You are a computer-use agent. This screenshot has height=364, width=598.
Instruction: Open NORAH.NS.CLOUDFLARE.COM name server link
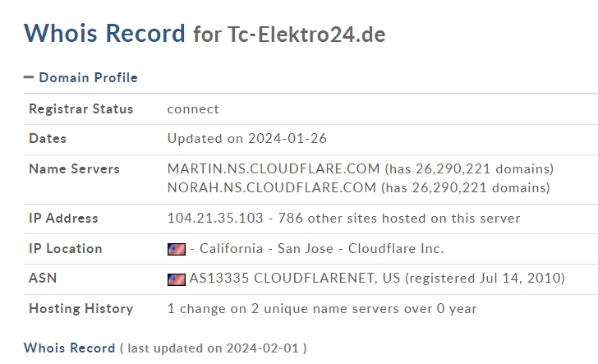(272, 187)
